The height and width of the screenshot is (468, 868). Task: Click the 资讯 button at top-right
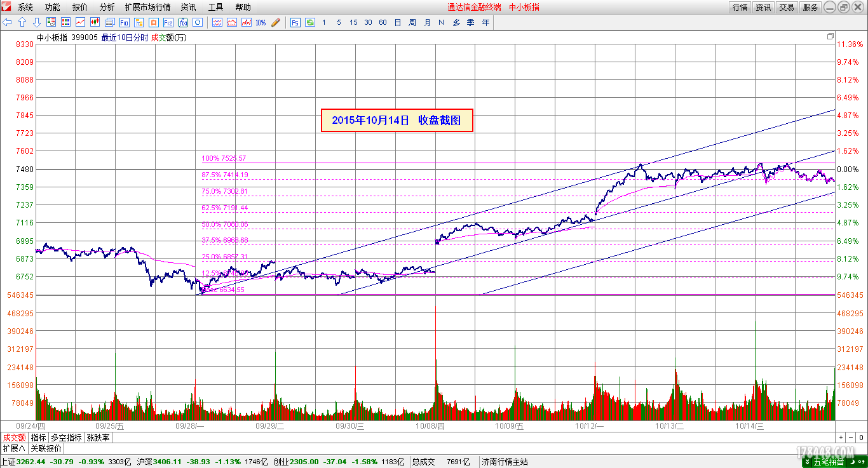click(763, 7)
